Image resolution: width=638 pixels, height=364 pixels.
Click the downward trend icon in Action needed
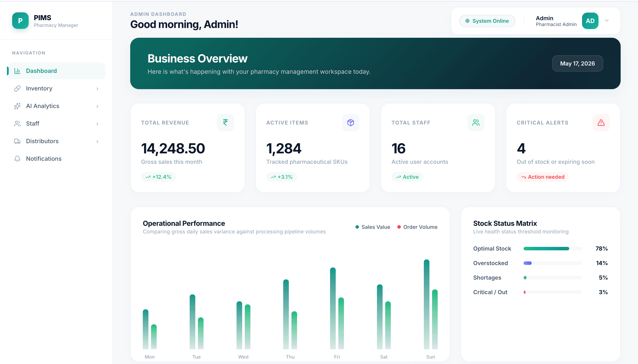click(x=523, y=177)
